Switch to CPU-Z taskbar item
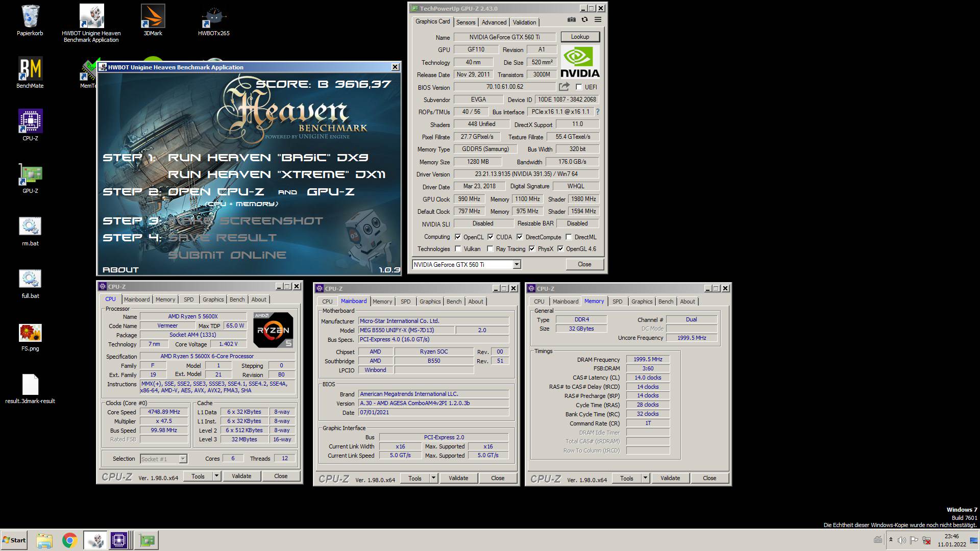This screenshot has height=551, width=980. click(x=119, y=540)
